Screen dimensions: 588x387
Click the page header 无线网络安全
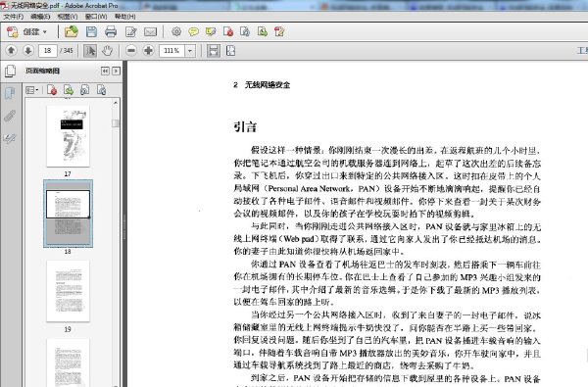pos(268,85)
